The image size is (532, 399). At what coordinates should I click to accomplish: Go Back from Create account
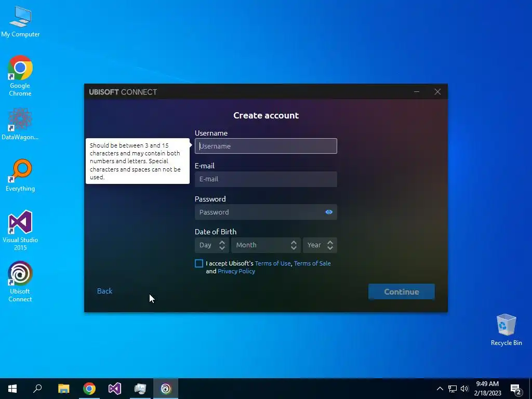(x=104, y=291)
